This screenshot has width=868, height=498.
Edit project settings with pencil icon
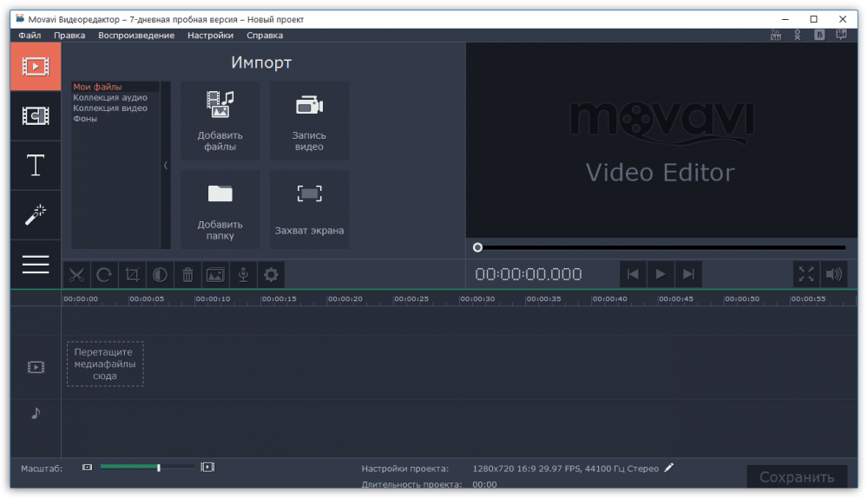pyautogui.click(x=669, y=468)
